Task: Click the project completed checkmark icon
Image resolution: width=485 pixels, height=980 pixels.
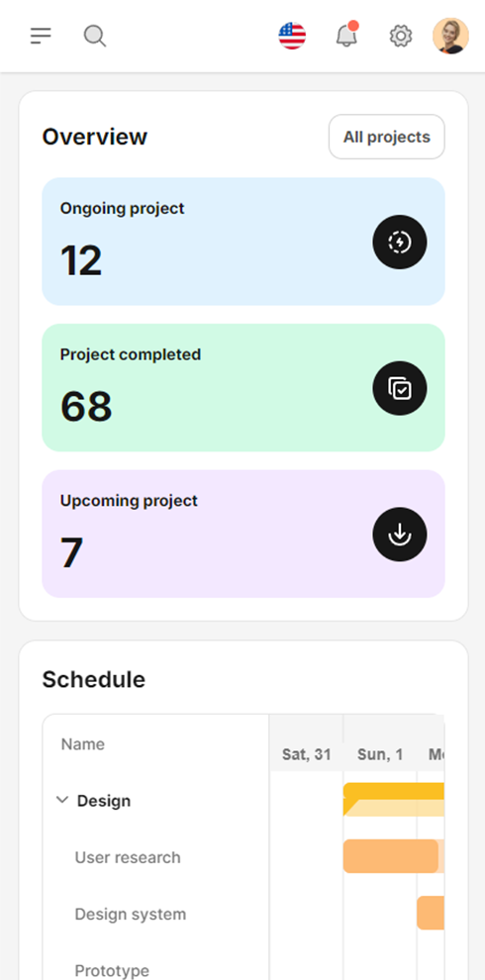Action: 400,388
